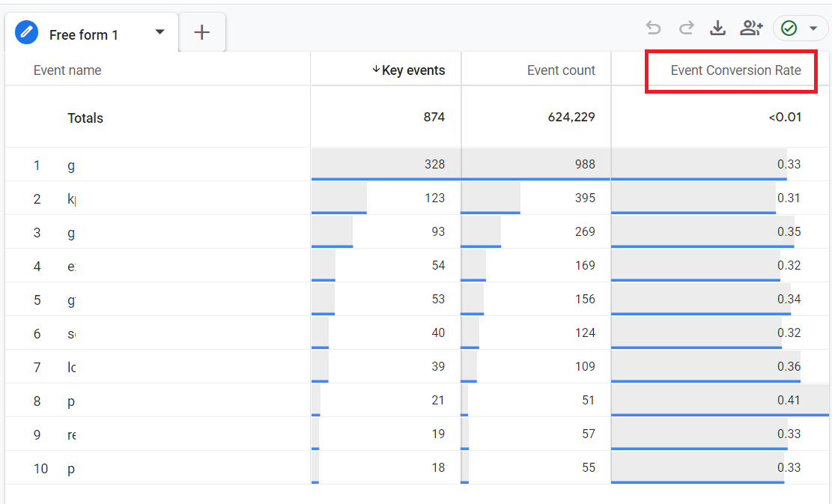Click the event name link in row 8

(70, 401)
